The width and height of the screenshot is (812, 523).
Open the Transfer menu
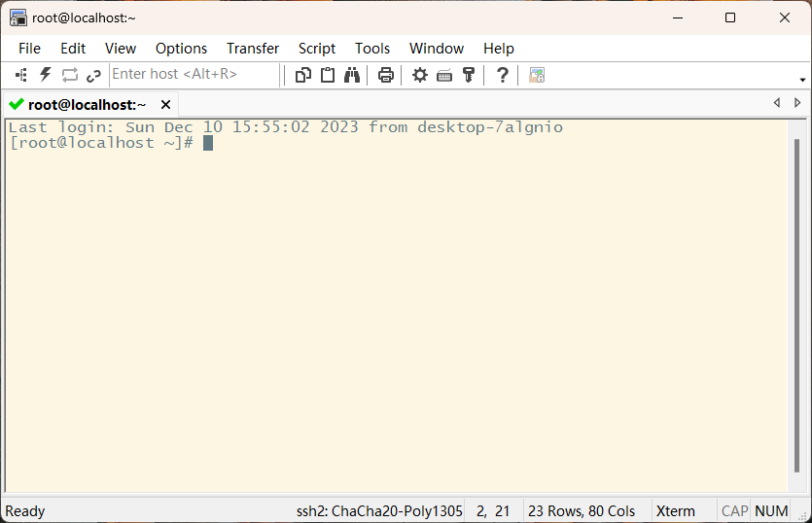click(x=253, y=49)
